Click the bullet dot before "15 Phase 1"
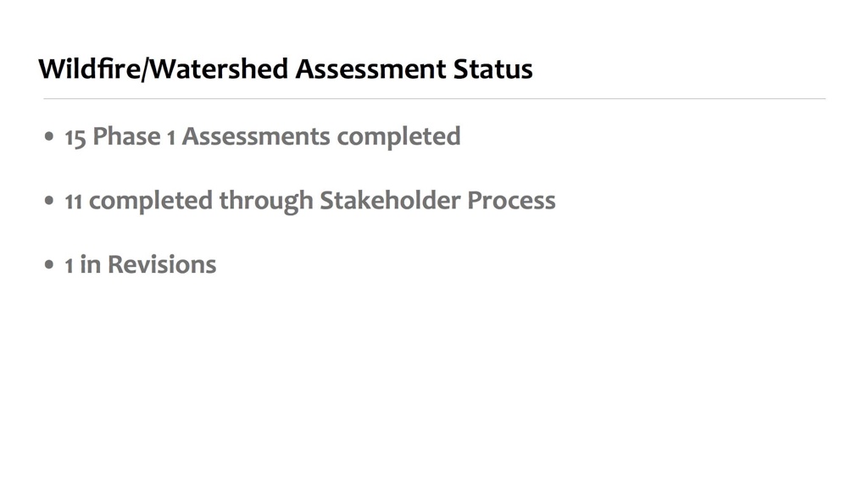 (50, 137)
